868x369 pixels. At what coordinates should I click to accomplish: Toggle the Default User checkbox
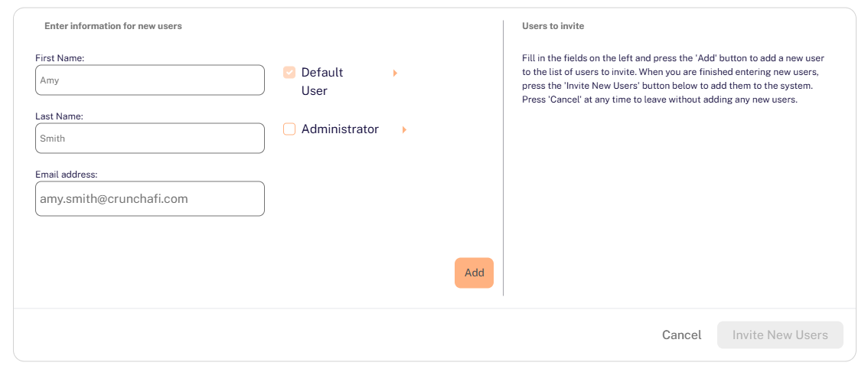289,73
